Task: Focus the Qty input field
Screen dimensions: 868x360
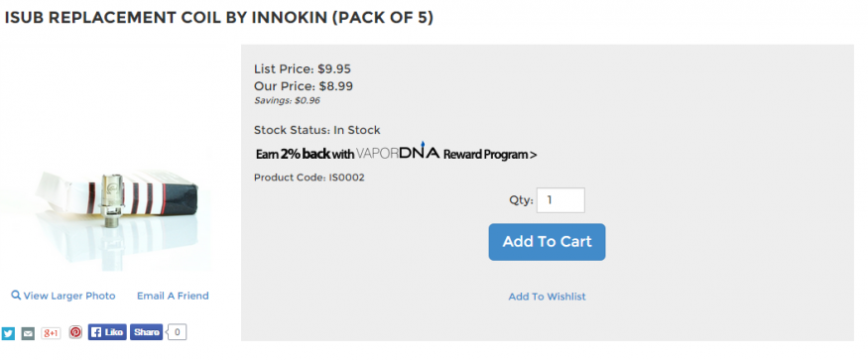Action: [560, 200]
